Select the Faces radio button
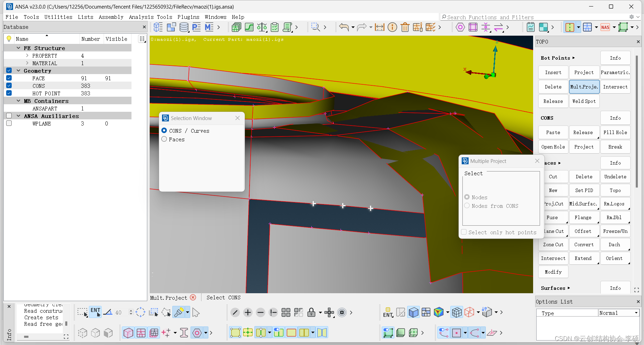 point(164,139)
